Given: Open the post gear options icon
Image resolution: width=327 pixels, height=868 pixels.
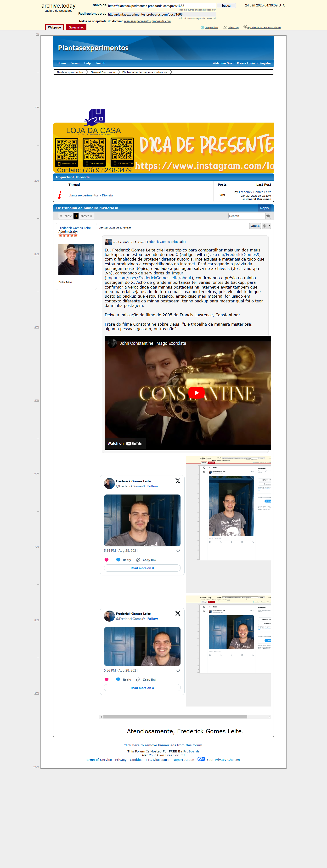Looking at the screenshot, I should (265, 226).
